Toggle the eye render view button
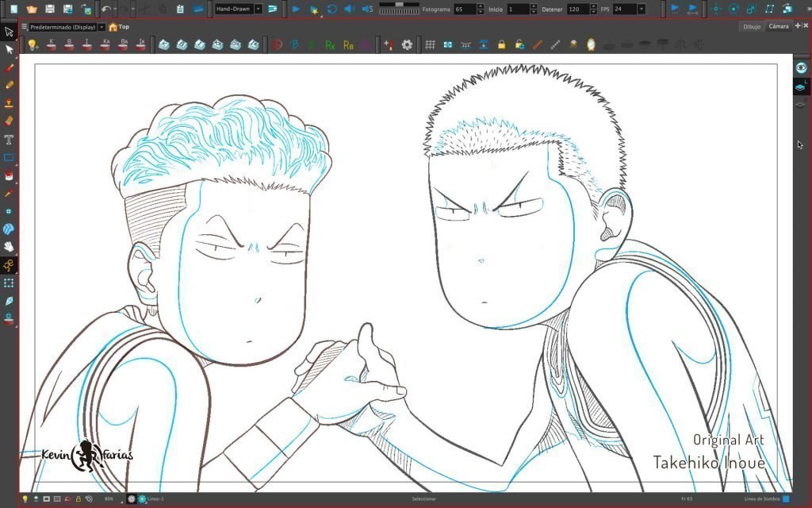This screenshot has width=812, height=508. pos(801,67)
